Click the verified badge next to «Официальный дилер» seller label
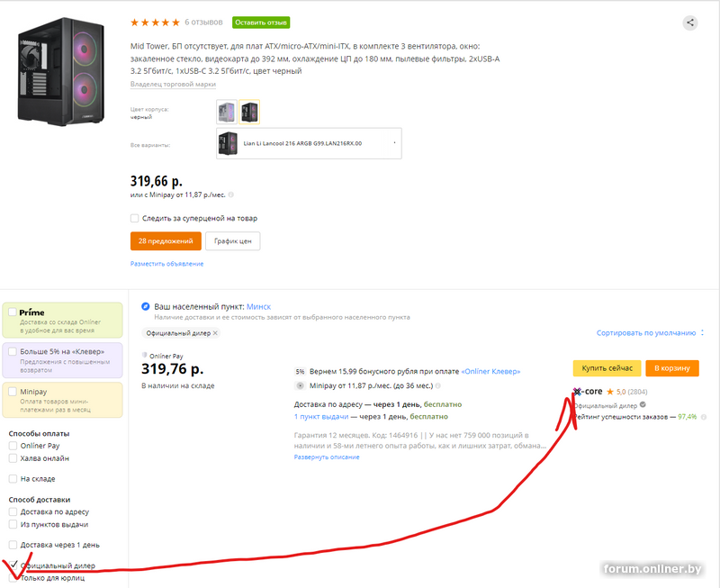The width and height of the screenshot is (720, 588). (x=643, y=405)
